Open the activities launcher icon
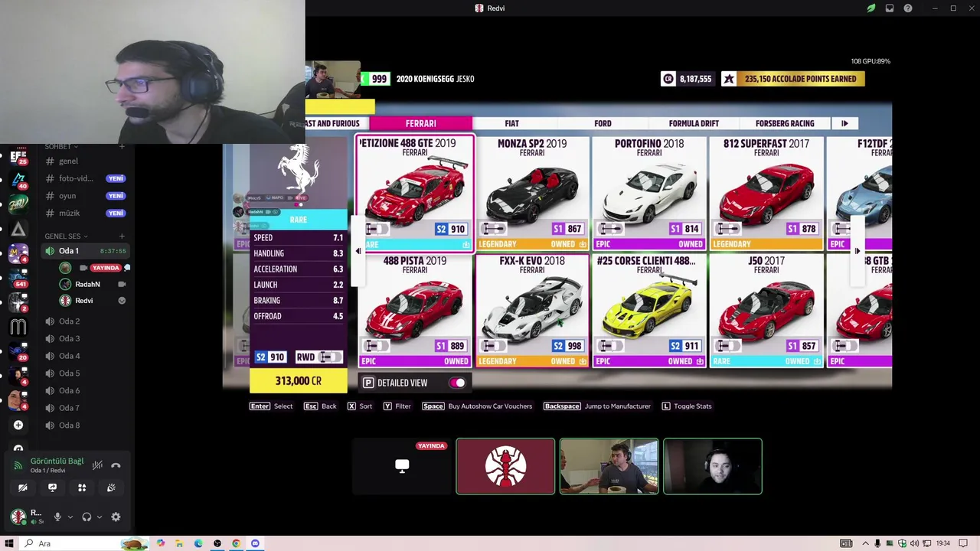Image resolution: width=980 pixels, height=551 pixels. 82,487
